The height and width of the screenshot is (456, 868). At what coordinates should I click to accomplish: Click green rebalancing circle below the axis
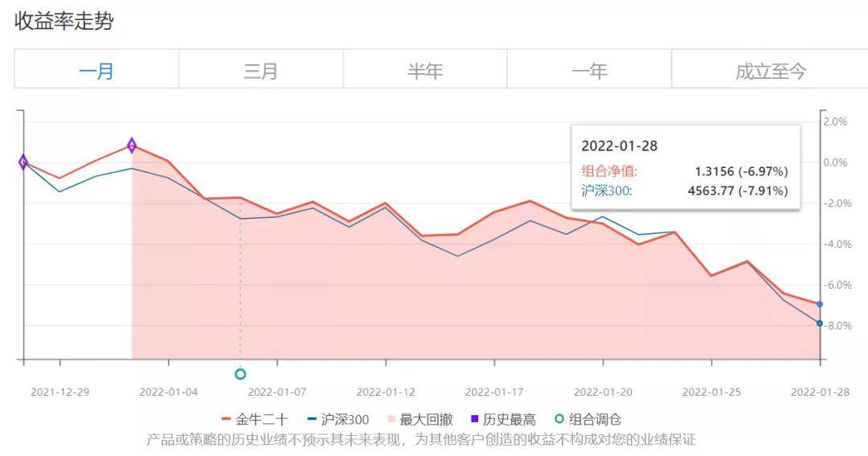click(240, 374)
